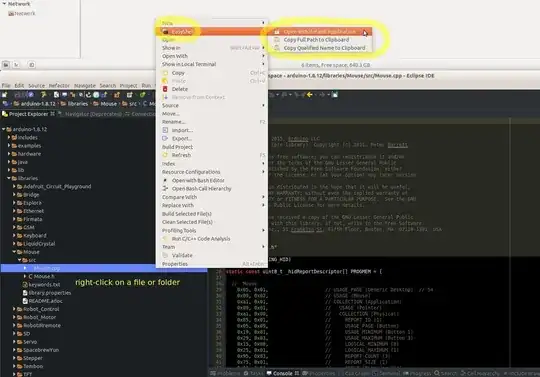Click the Network item in file manager sidebar
This screenshot has width=540, height=377.
pos(22,13)
